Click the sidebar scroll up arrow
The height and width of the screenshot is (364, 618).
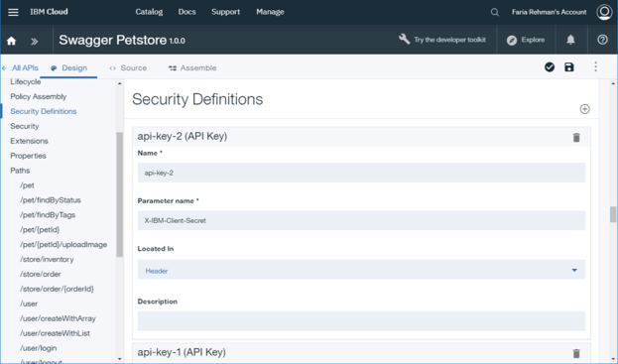point(119,83)
